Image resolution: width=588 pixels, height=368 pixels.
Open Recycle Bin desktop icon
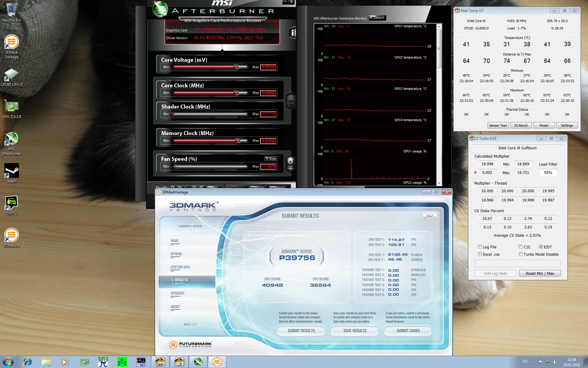click(11, 12)
